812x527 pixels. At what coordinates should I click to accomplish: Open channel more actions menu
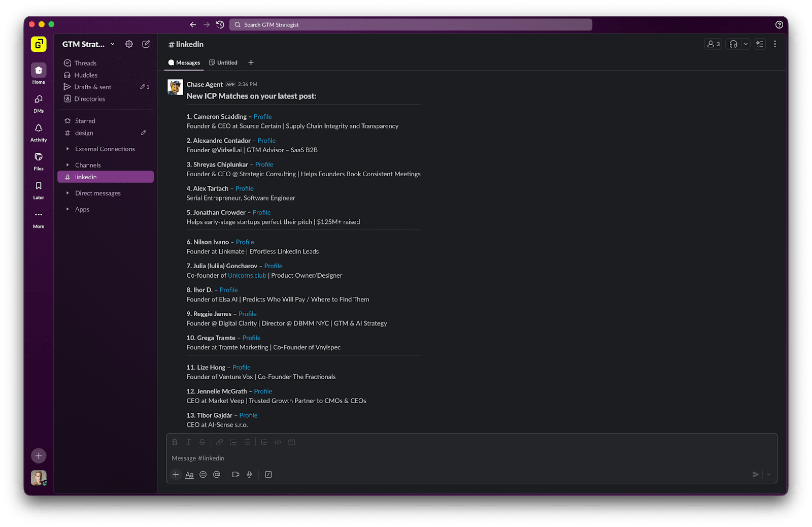[x=775, y=44]
